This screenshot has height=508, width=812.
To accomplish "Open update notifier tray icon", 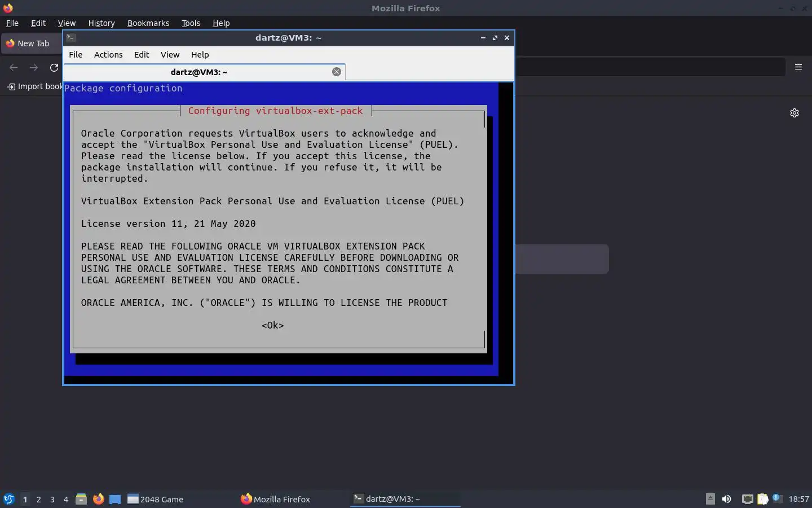I will (x=777, y=498).
